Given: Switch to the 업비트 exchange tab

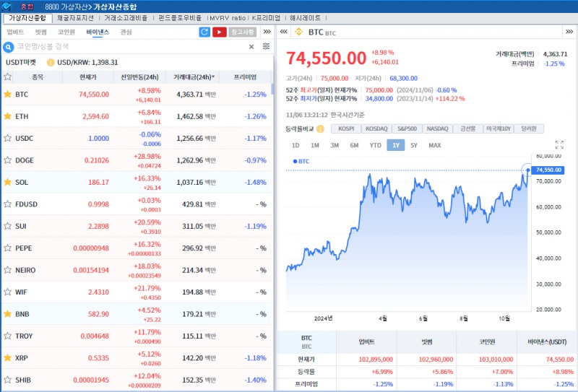Looking at the screenshot, I should coord(15,32).
